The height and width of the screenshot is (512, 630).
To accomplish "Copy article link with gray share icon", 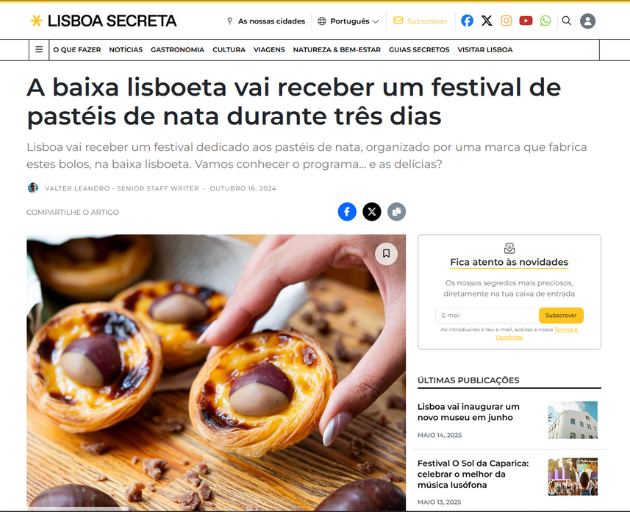I will tap(397, 211).
